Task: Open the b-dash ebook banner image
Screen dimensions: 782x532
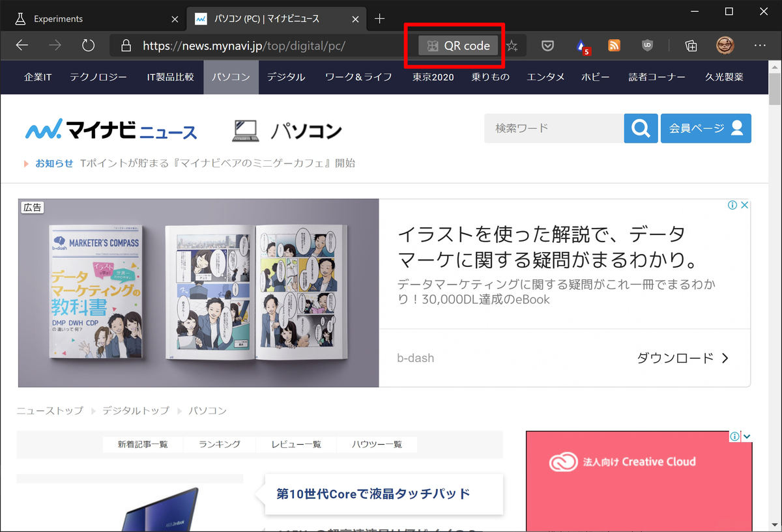Action: 199,293
